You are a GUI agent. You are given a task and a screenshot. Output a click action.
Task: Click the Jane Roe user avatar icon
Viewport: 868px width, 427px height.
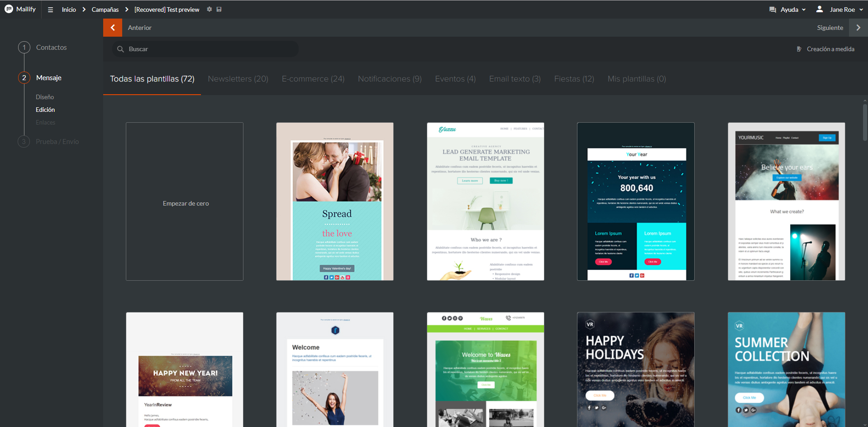[820, 9]
